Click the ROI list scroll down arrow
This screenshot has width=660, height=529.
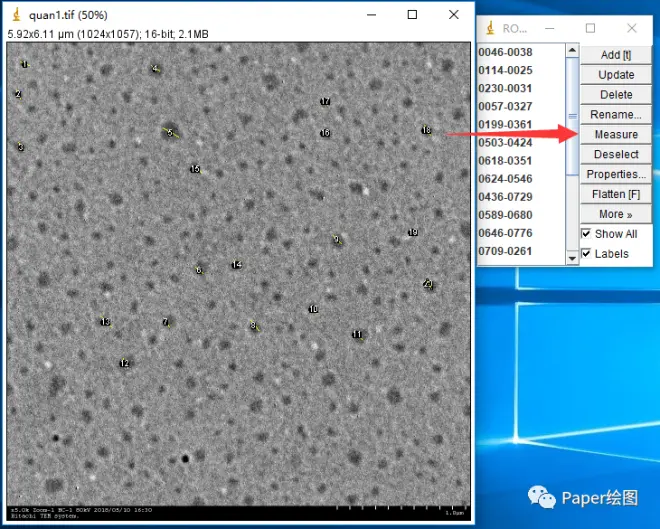pyautogui.click(x=572, y=258)
